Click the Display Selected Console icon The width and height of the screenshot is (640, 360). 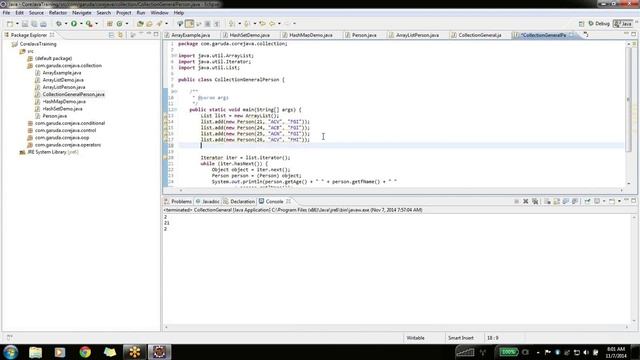click(x=597, y=201)
